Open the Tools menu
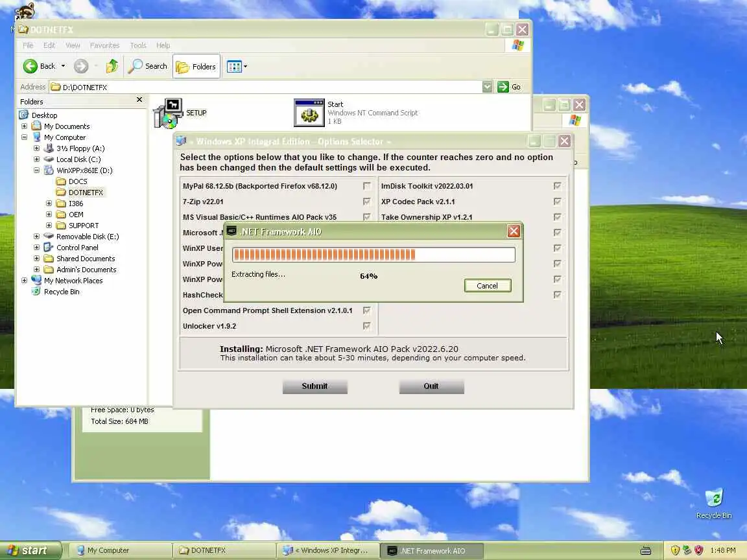747x560 pixels. tap(138, 45)
